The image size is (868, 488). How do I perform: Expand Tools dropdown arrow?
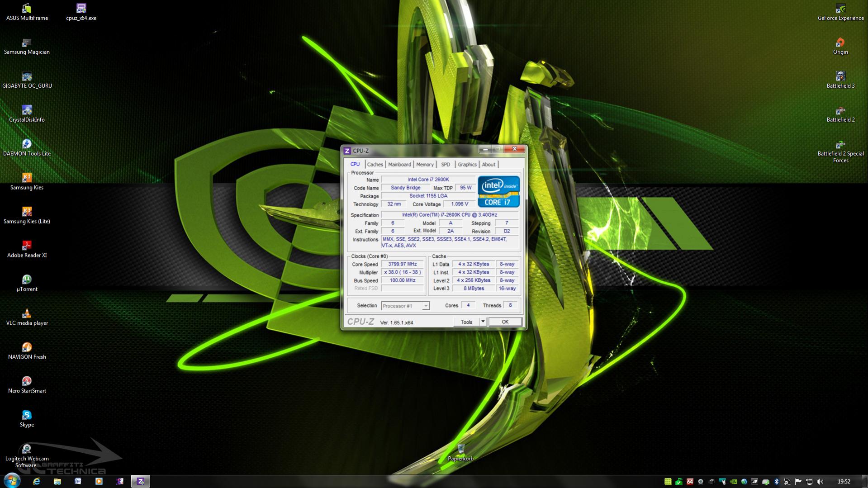click(x=483, y=322)
